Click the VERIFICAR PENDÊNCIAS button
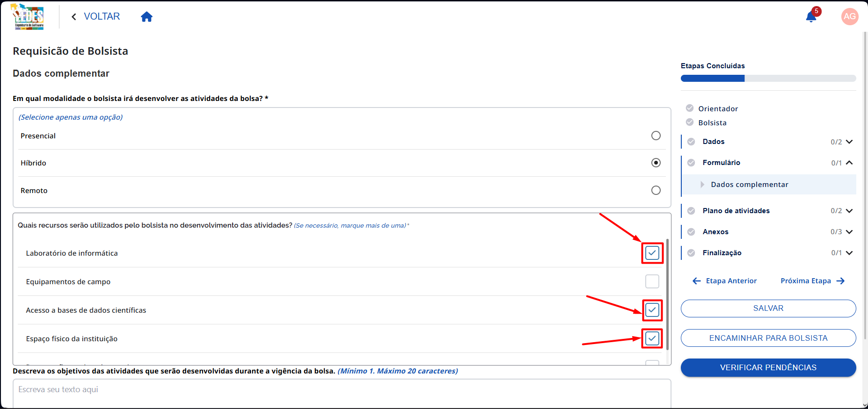The width and height of the screenshot is (868, 409). [x=768, y=367]
